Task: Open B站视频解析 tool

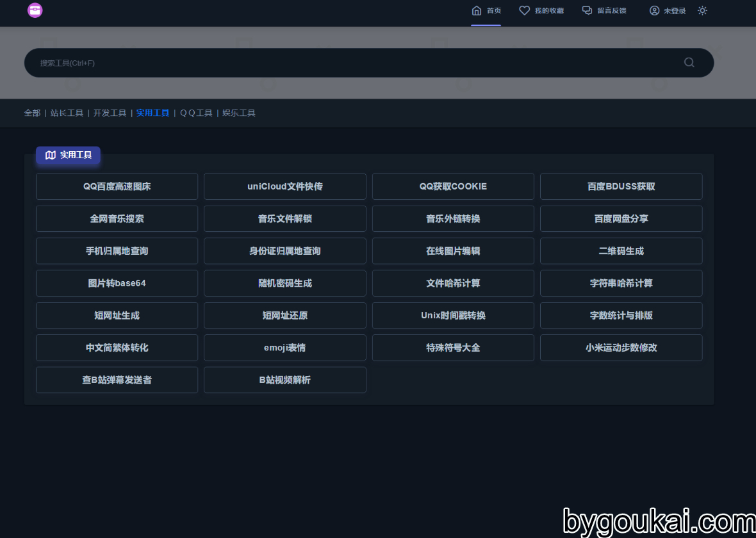Action: point(285,380)
